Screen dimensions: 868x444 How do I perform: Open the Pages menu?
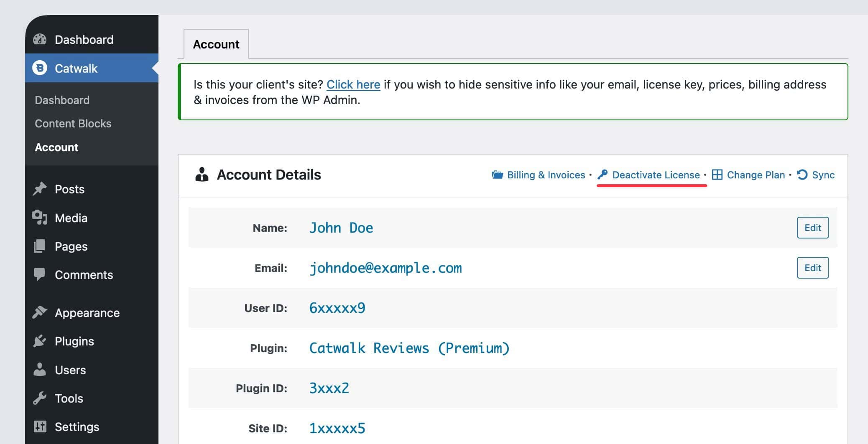click(x=92, y=246)
